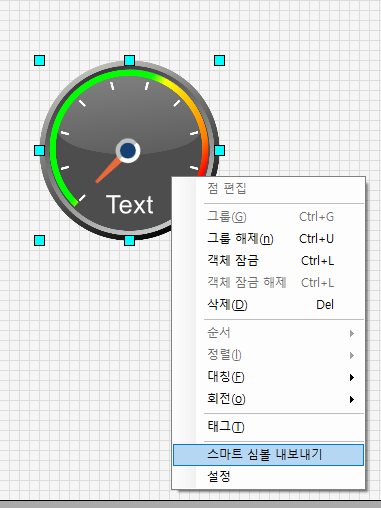381x508 pixels.
Task: Click the top-left selection handle
Action: [39, 61]
